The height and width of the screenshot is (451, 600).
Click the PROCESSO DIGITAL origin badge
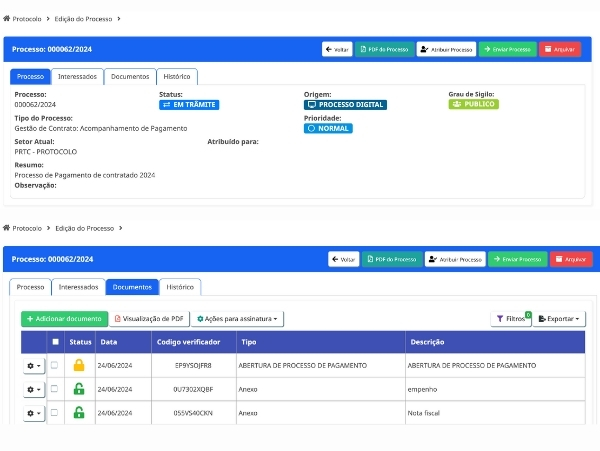pyautogui.click(x=345, y=104)
